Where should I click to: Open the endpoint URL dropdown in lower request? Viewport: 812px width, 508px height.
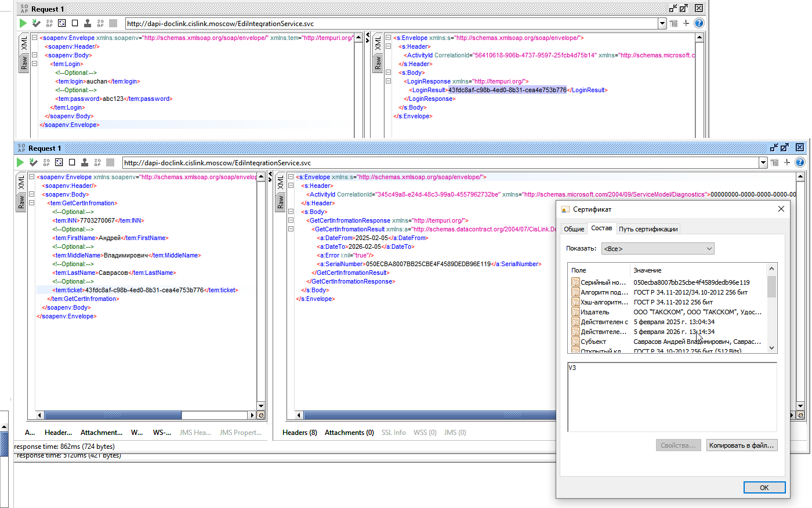coord(763,163)
